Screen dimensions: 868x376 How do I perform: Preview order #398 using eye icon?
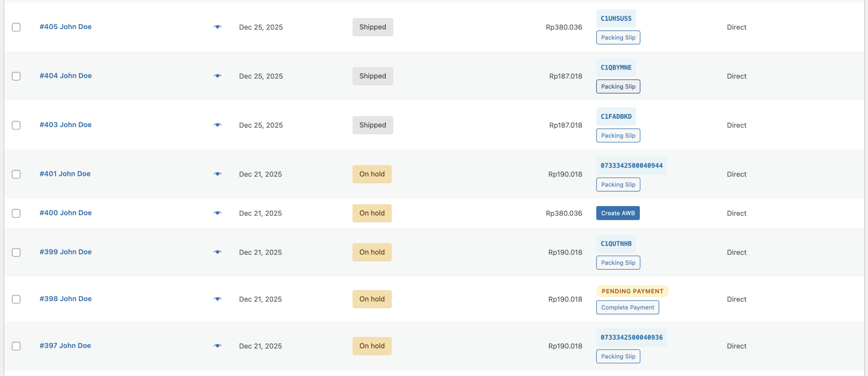(217, 299)
